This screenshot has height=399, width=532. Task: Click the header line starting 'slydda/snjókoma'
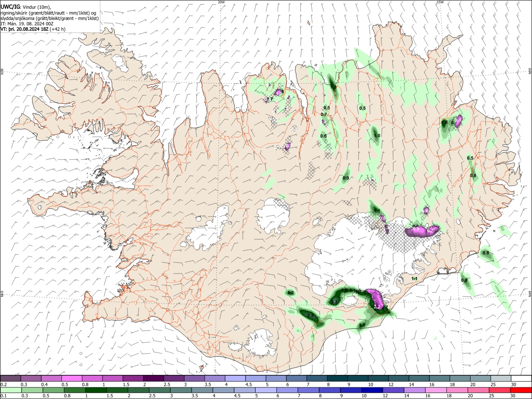click(49, 18)
